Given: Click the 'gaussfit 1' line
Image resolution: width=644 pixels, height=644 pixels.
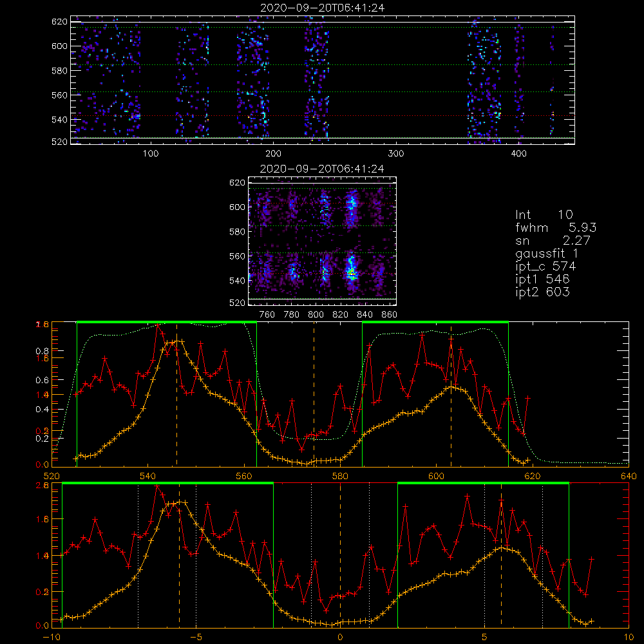Looking at the screenshot, I should [x=547, y=253].
